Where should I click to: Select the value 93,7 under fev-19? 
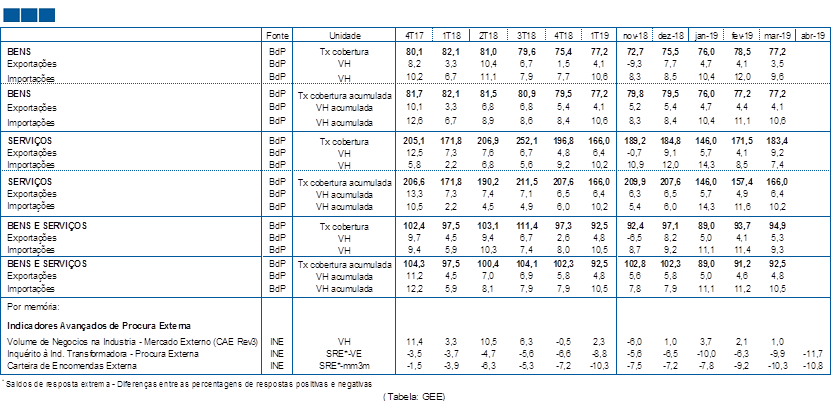[x=741, y=226]
